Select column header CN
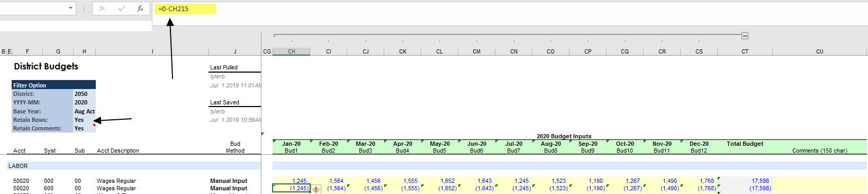Viewport: 868px width, 194px height. tap(514, 51)
